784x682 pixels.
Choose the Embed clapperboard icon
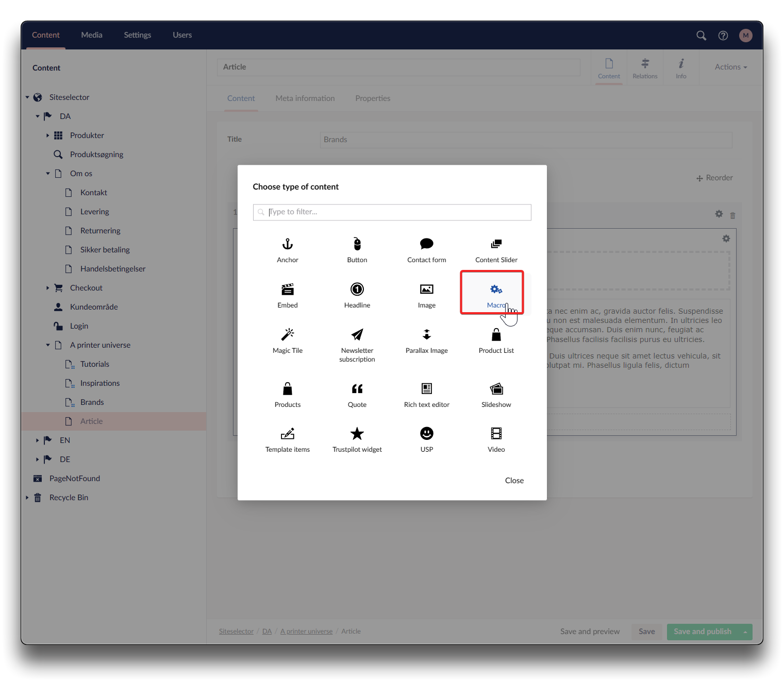[288, 289]
